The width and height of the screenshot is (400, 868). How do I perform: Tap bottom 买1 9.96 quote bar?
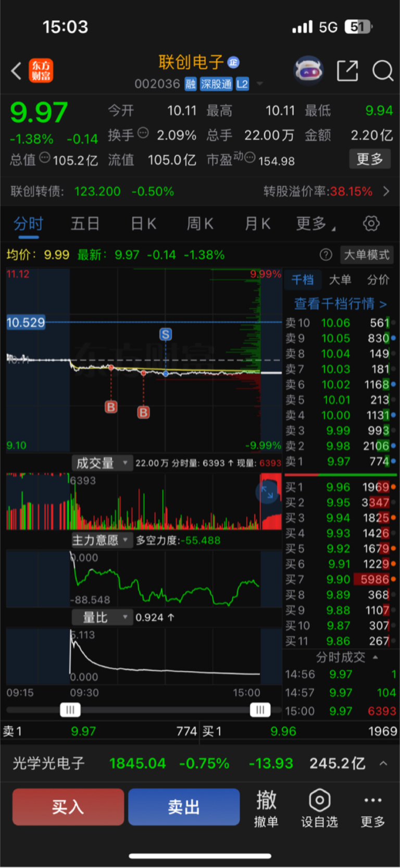point(299,731)
